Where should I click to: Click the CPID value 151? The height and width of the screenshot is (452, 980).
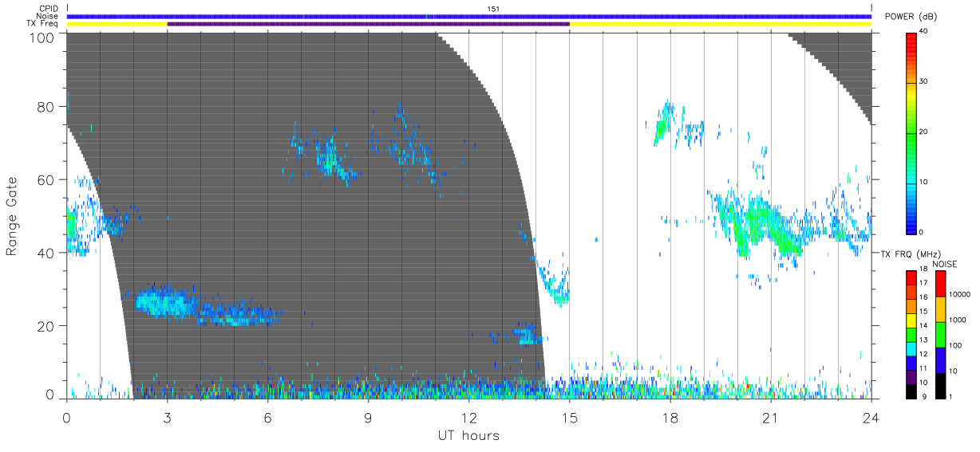493,9
